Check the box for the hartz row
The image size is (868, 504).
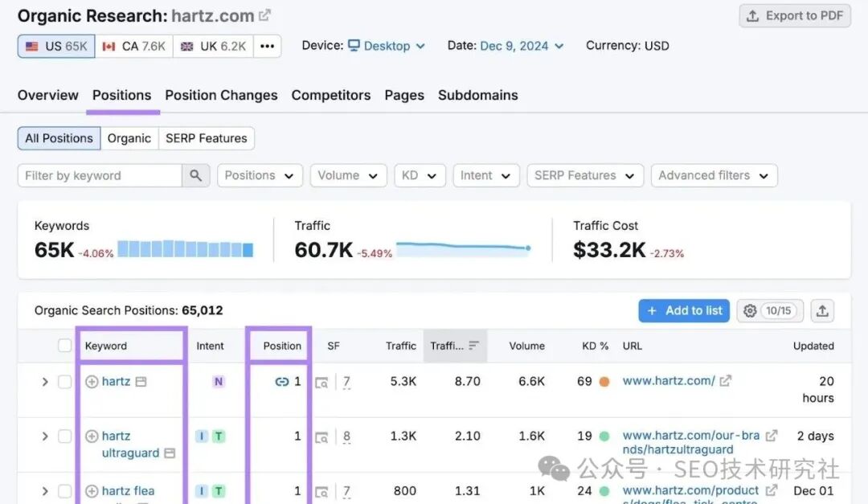click(x=65, y=382)
